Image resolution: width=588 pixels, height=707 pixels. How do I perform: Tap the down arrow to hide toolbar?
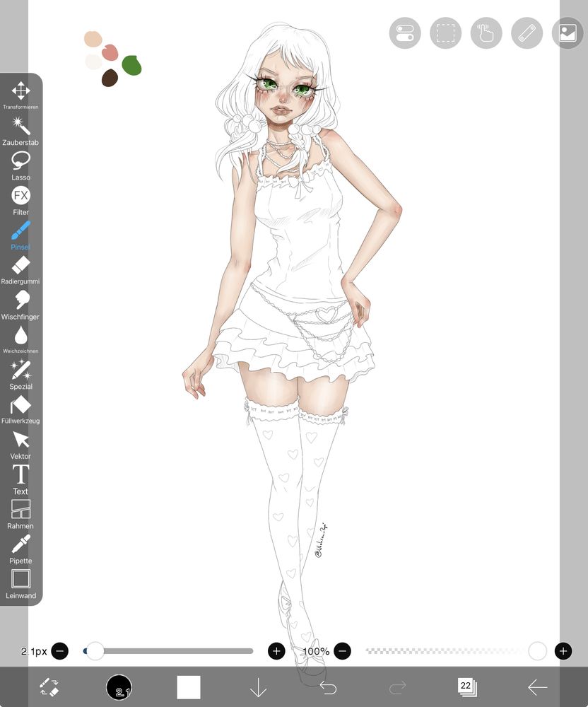click(x=258, y=687)
